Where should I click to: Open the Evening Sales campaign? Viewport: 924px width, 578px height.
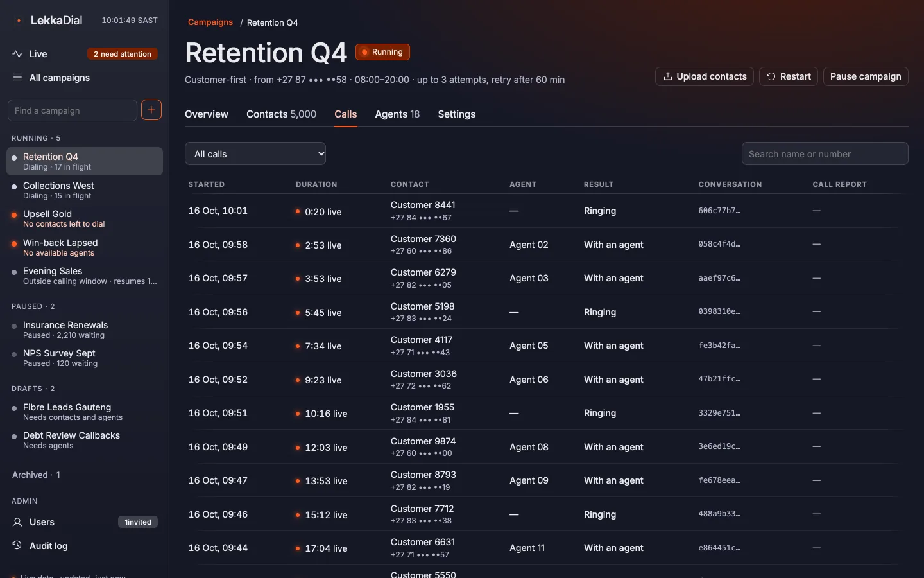click(85, 276)
